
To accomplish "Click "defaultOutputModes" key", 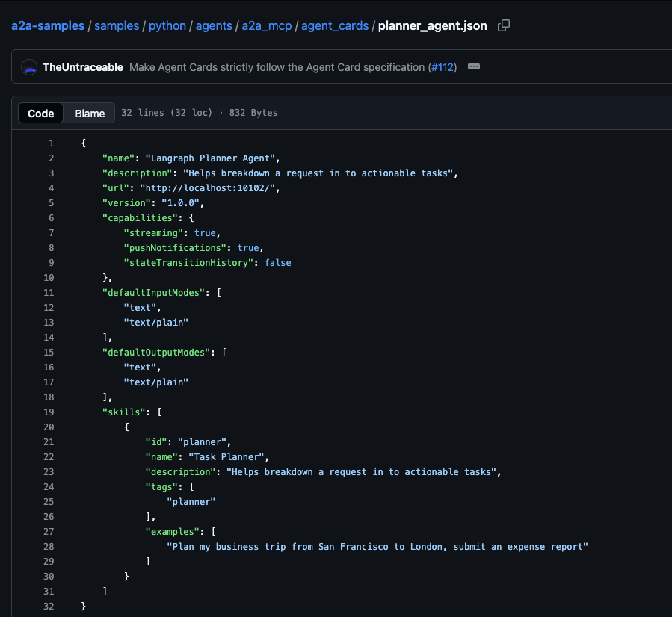I will tap(156, 353).
